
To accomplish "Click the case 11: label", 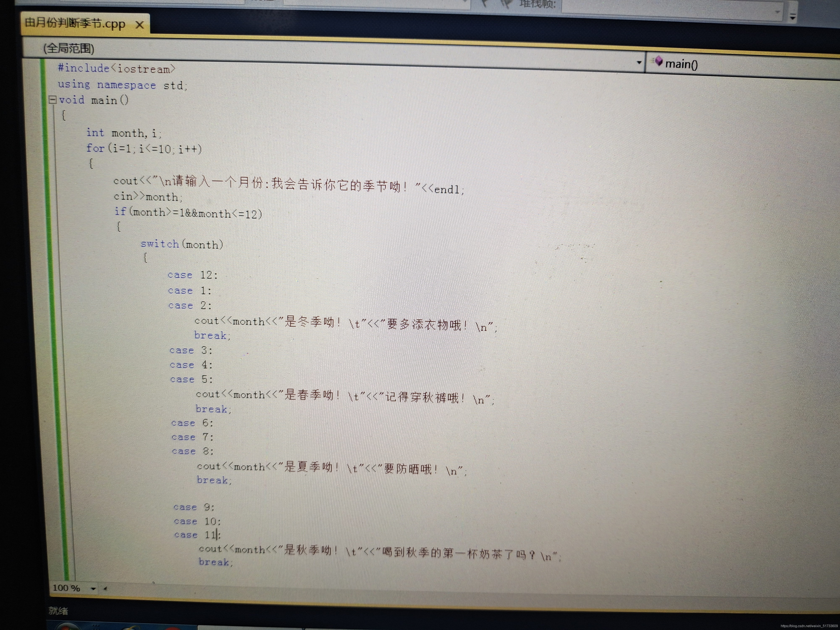I will (x=198, y=535).
